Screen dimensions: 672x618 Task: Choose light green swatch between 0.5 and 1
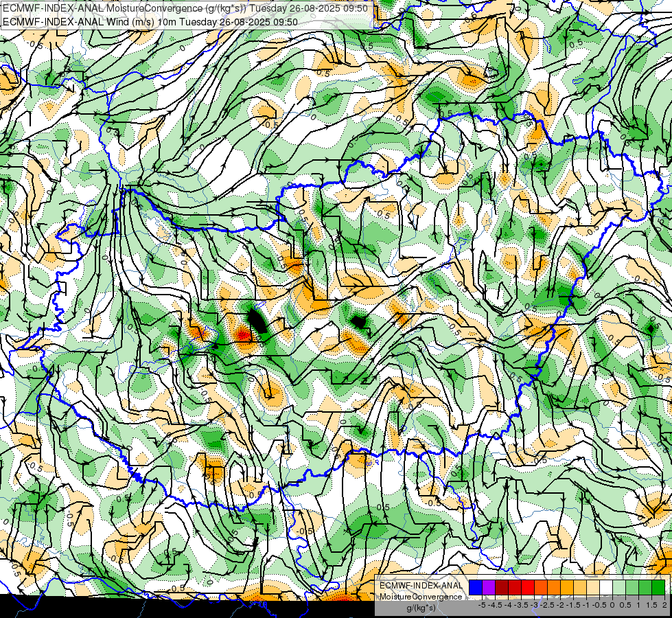point(632,588)
